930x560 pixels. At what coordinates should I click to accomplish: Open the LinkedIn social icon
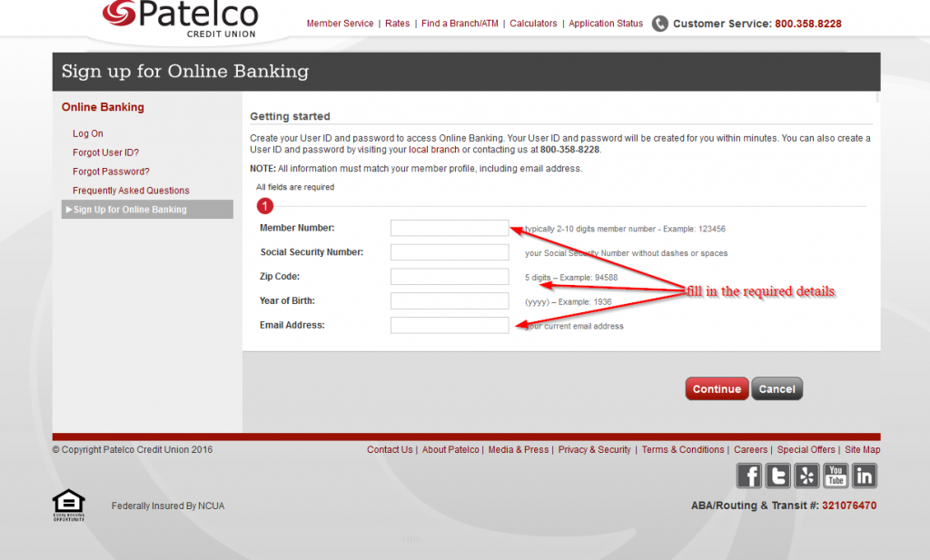[x=864, y=476]
